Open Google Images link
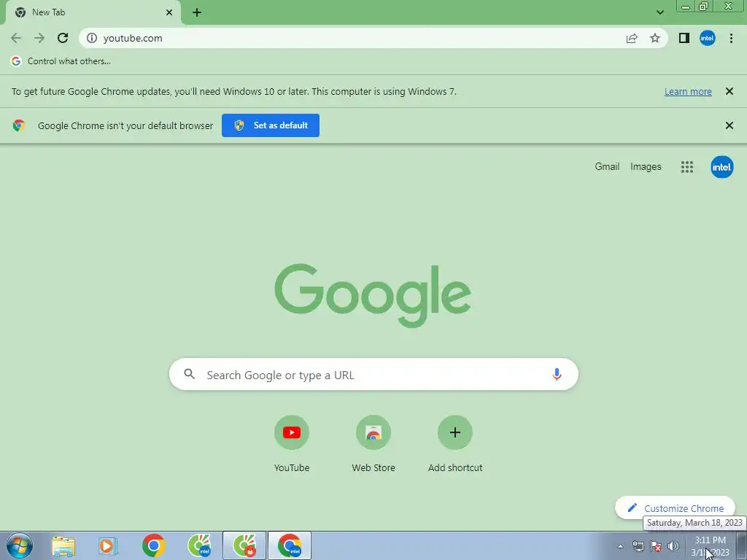Viewport: 747px width, 560px height. (x=646, y=167)
